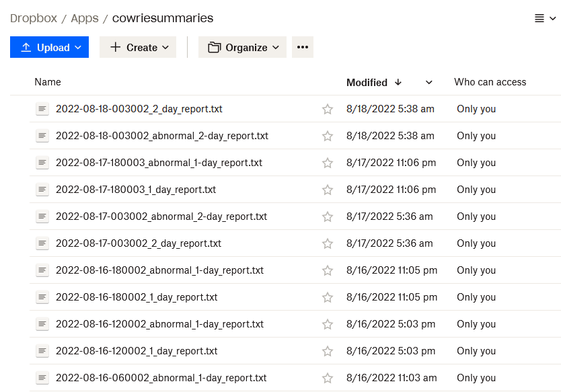Sort the list by the Name column
Viewport: 561px width, 392px height.
[48, 82]
